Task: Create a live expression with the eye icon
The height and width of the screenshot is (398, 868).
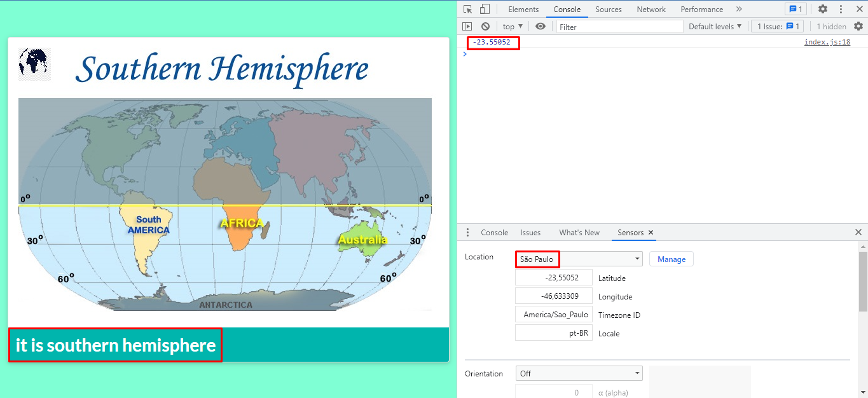Action: pos(541,26)
